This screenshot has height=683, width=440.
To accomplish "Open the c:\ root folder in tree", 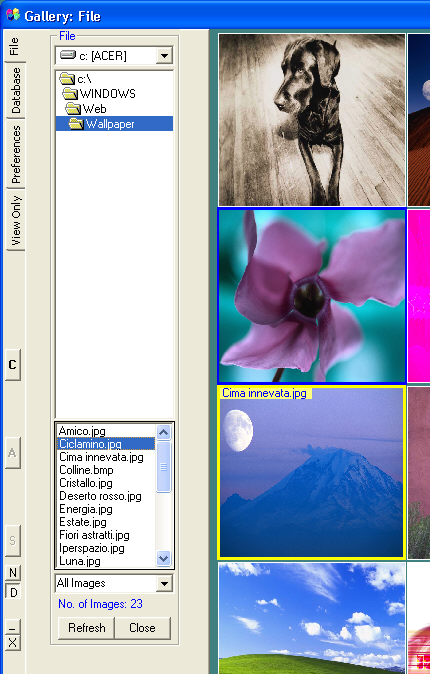I will [x=76, y=79].
